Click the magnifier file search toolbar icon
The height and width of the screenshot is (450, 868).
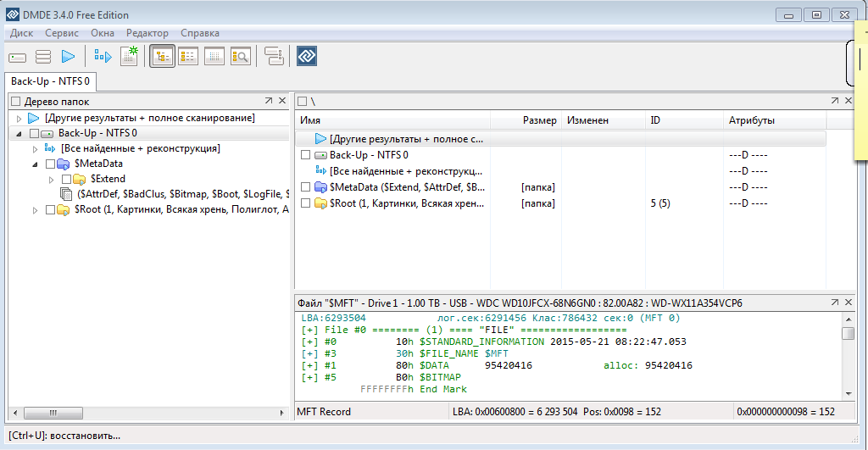[x=240, y=57]
